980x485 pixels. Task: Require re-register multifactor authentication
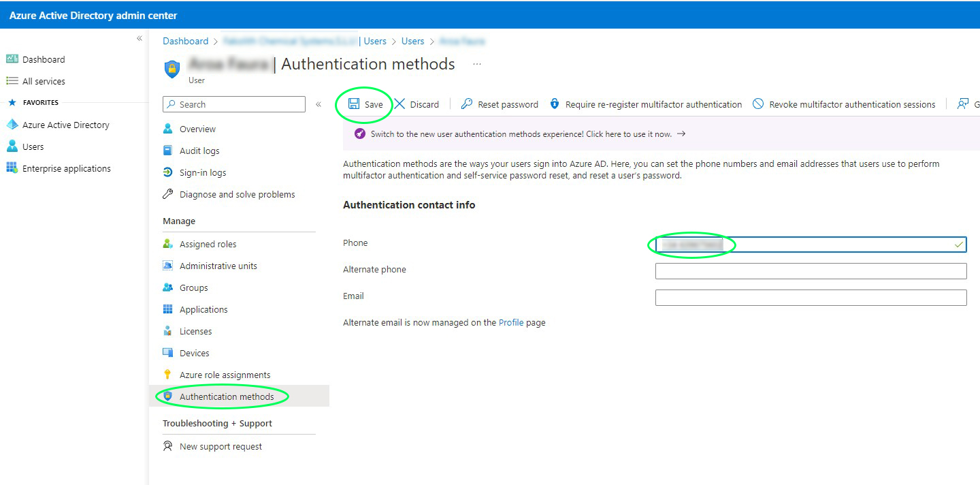[x=645, y=104]
